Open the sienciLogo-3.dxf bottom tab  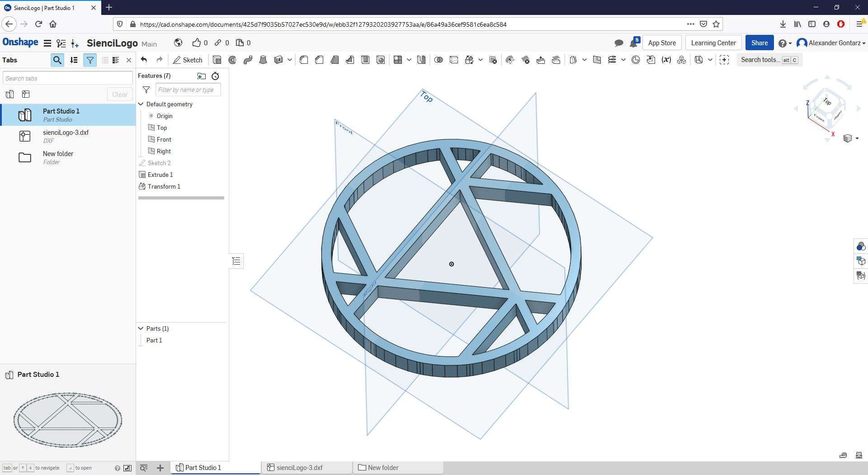tap(307, 468)
